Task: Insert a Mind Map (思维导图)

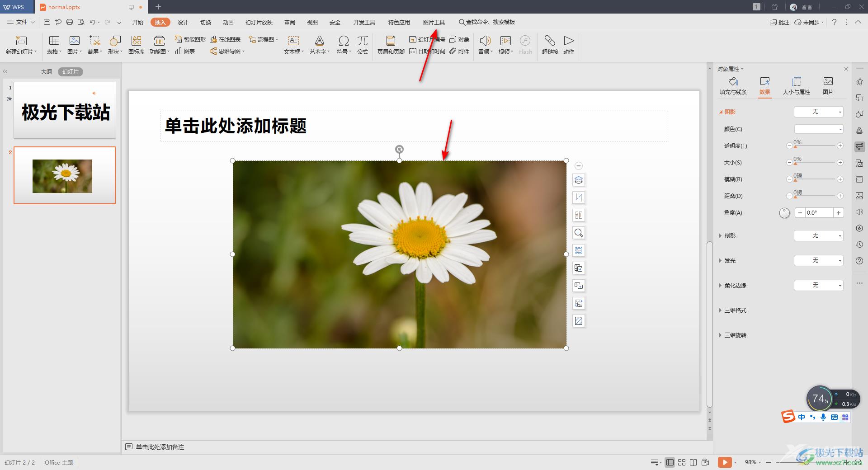Action: pos(227,51)
